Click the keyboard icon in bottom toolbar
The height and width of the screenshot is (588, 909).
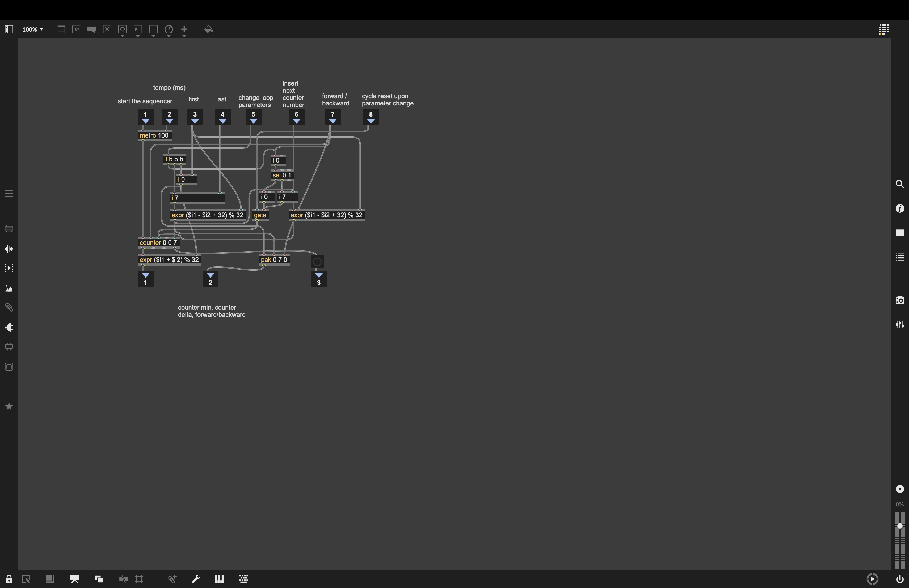(x=244, y=579)
